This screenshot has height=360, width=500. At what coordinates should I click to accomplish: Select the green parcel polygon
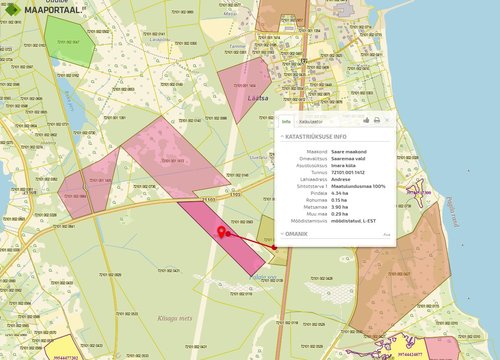point(70,42)
